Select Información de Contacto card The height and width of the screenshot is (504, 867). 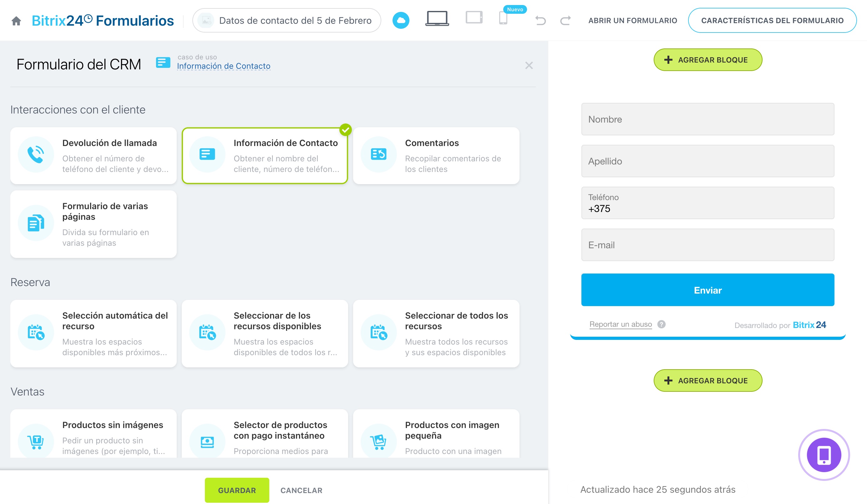point(265,156)
